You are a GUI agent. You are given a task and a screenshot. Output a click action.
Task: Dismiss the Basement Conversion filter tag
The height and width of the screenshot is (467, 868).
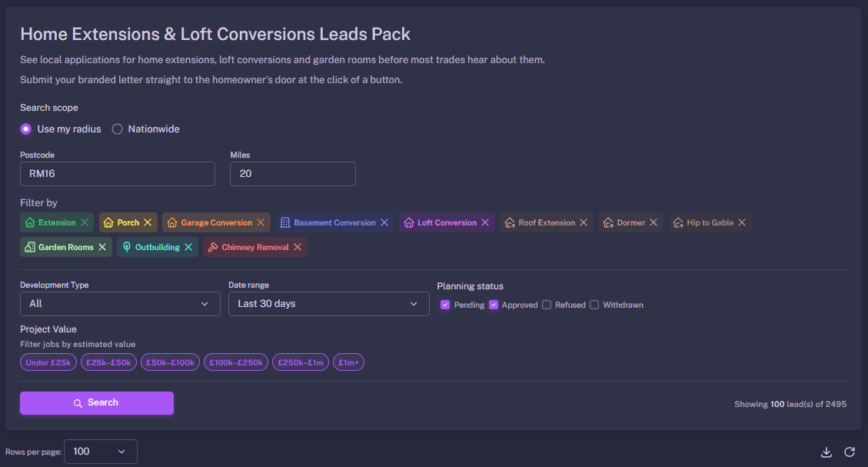pos(385,222)
